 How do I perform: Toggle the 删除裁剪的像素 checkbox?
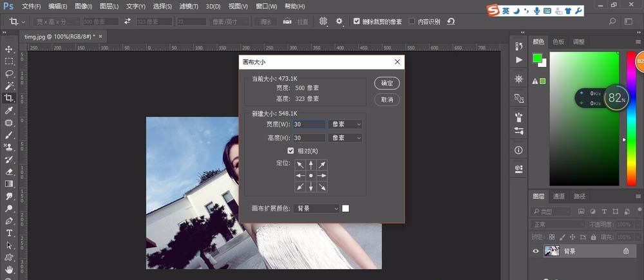coord(357,21)
